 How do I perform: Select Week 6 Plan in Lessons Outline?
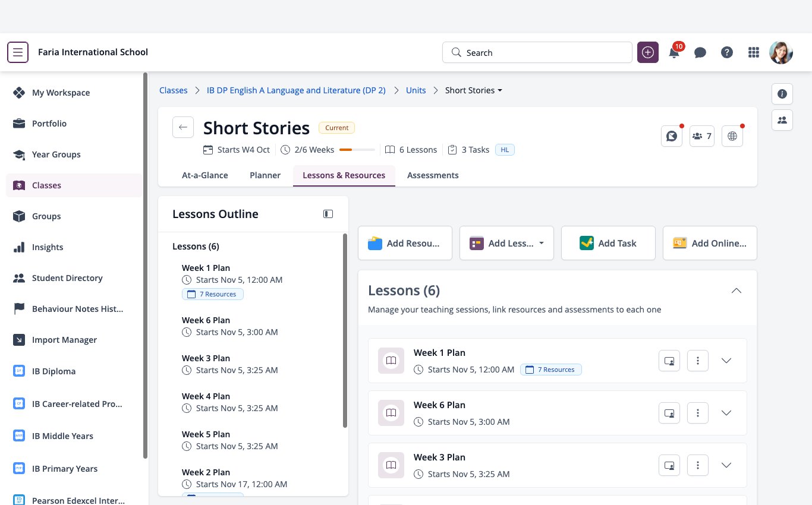(x=206, y=320)
